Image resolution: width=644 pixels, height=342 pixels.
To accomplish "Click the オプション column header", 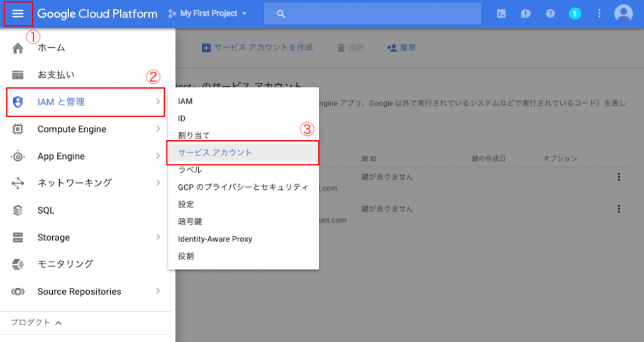I will [560, 159].
